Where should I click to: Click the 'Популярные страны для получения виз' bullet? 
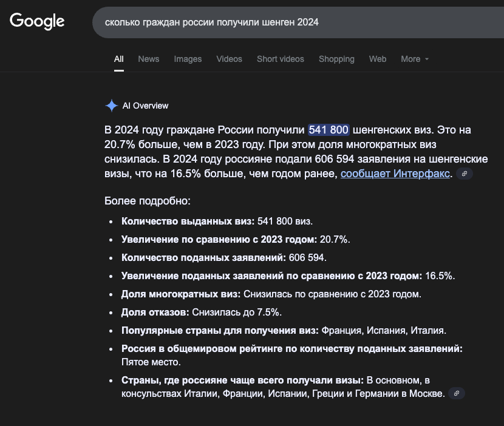[x=284, y=330]
